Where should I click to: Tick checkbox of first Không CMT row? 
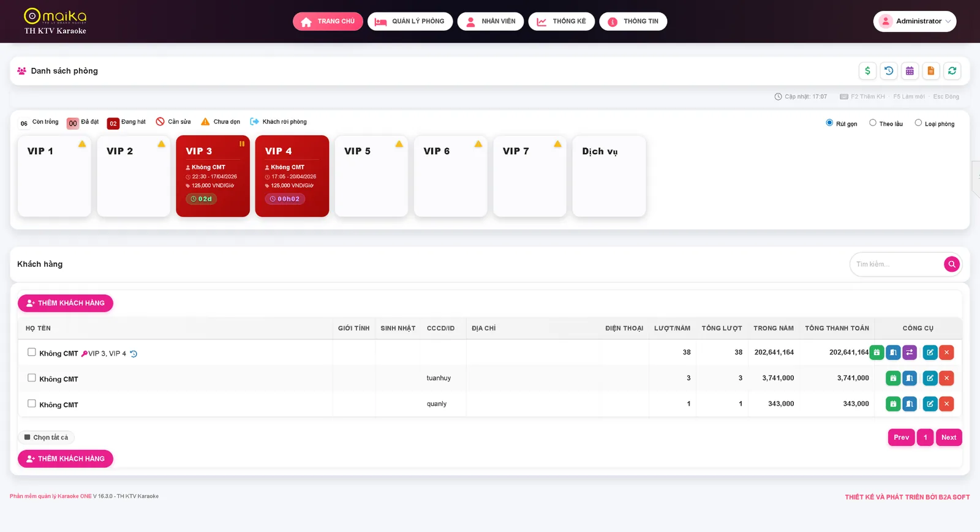click(31, 352)
